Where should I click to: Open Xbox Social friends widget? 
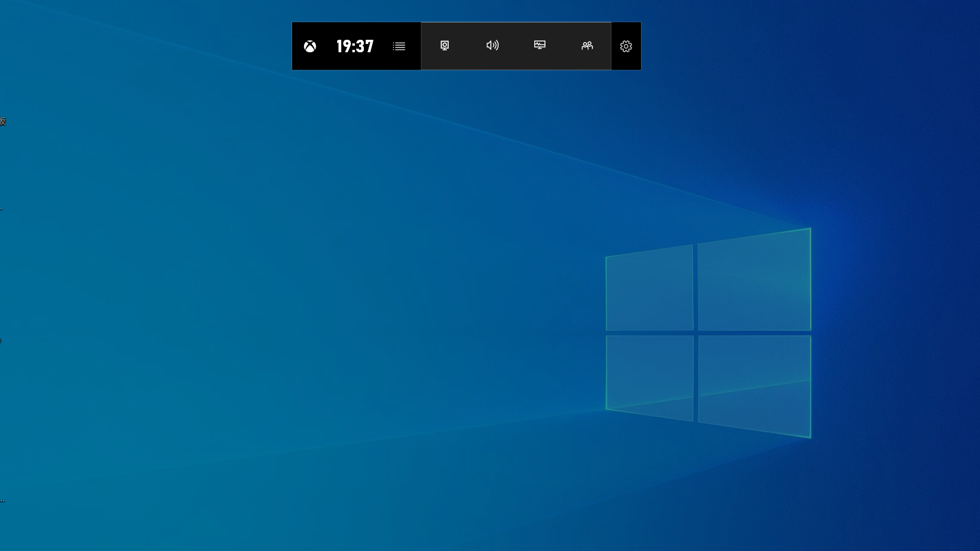587,46
